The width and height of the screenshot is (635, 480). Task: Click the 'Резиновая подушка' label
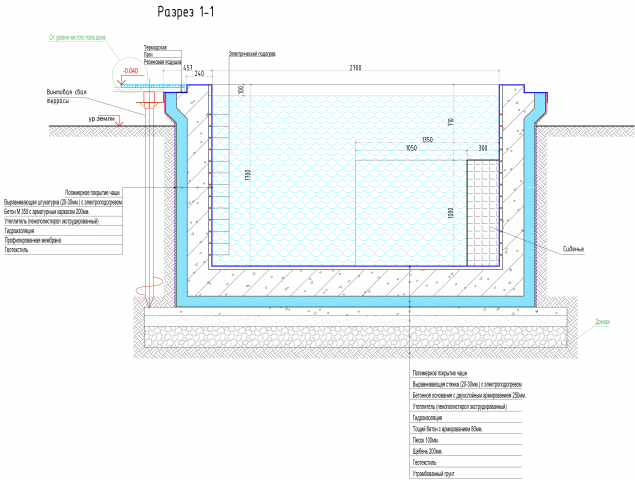pos(162,62)
